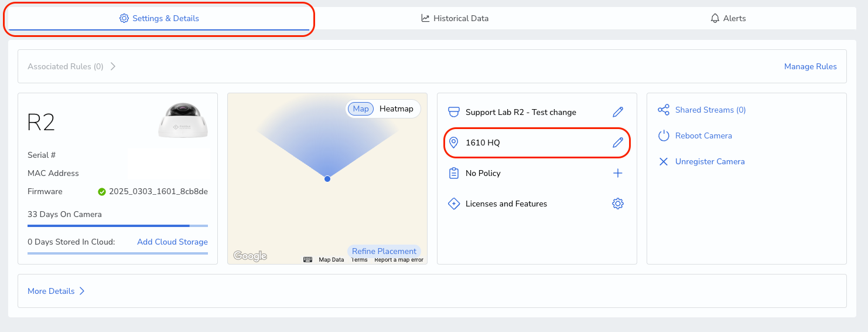Click the Support Lab R2 - Test change name
Viewport: 868px width, 332px height.
pos(521,112)
